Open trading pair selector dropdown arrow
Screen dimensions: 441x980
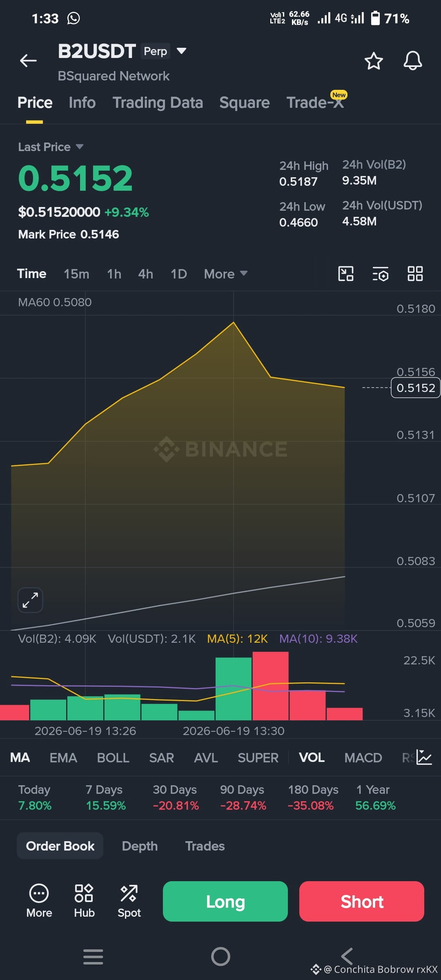click(181, 51)
